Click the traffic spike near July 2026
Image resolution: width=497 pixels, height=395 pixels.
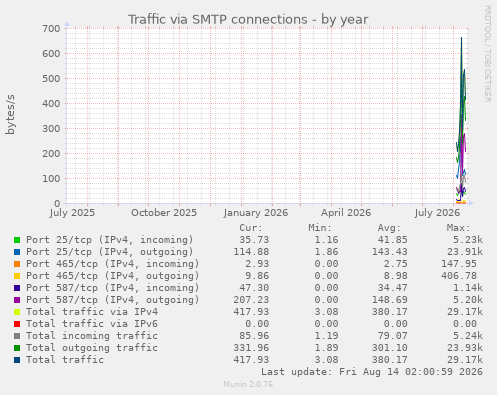coord(461,120)
